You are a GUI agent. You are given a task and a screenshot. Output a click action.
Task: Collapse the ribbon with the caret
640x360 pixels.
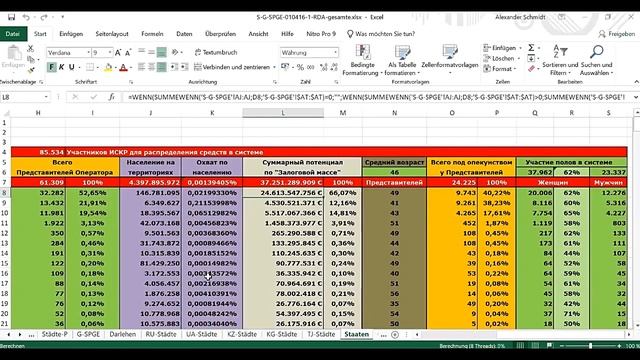[636, 82]
